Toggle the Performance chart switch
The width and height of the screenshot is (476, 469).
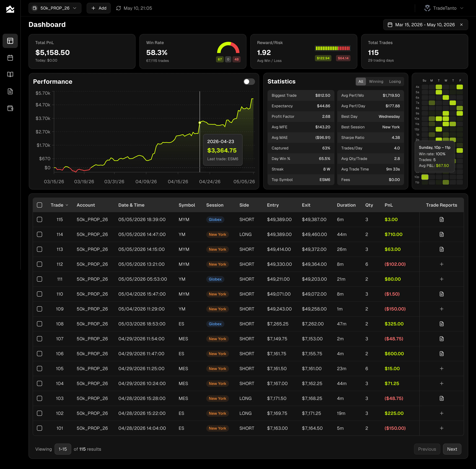(249, 82)
